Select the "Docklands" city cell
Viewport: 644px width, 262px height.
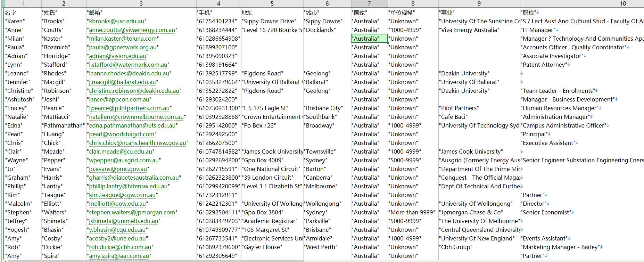(327, 30)
